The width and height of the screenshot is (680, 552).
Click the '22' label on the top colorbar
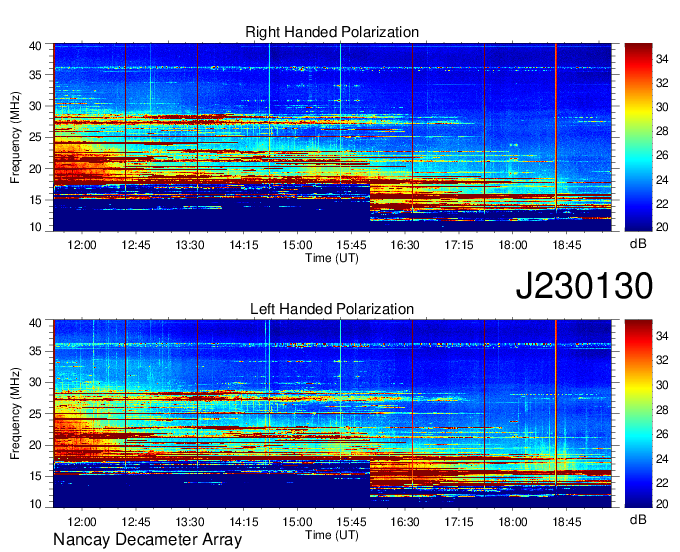[x=662, y=203]
